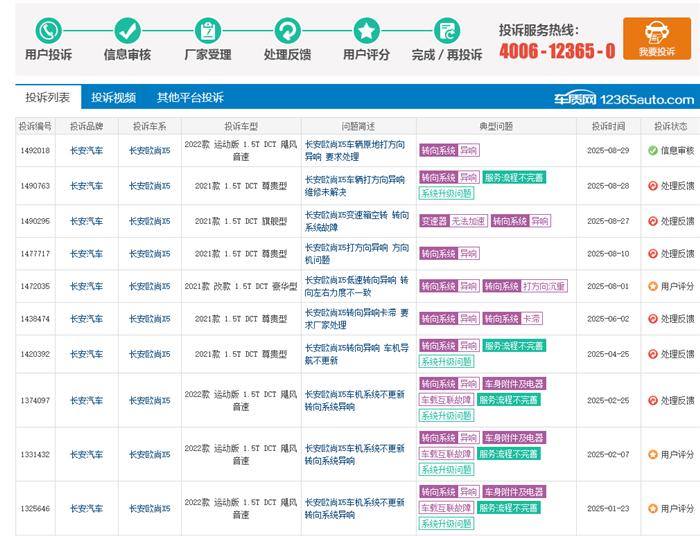Click complaint number 1492018
The width and height of the screenshot is (700, 536).
(x=35, y=150)
